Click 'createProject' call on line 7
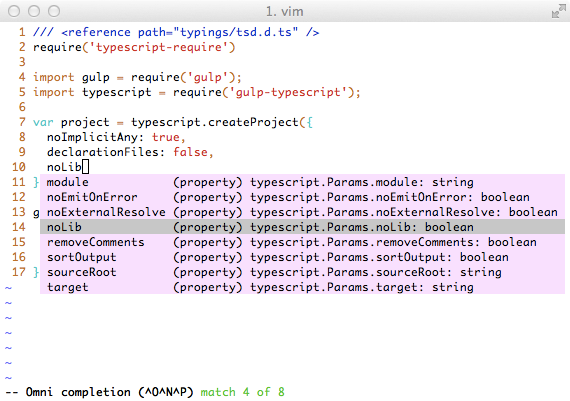This screenshot has width=570, height=401. click(x=253, y=122)
